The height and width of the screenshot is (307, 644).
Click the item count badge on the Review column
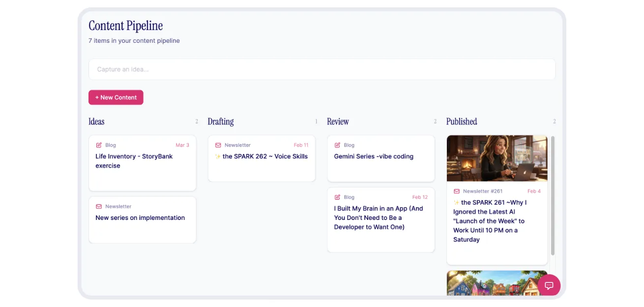coord(435,121)
